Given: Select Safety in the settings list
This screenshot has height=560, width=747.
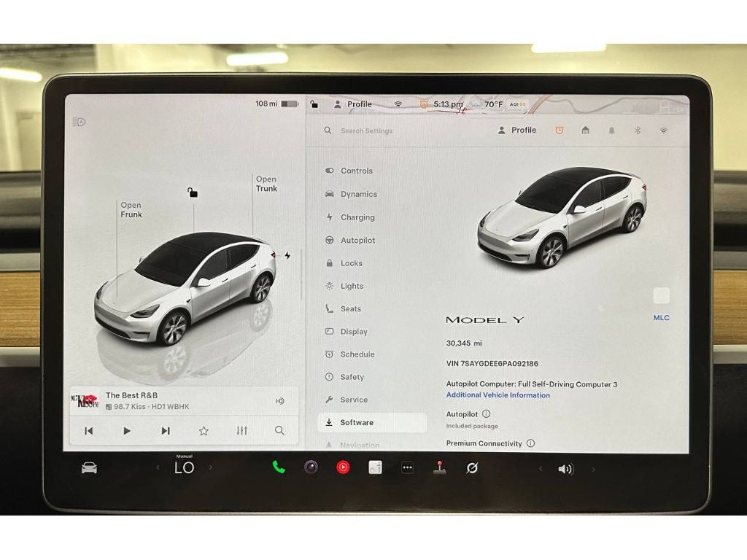Looking at the screenshot, I should pos(345,377).
